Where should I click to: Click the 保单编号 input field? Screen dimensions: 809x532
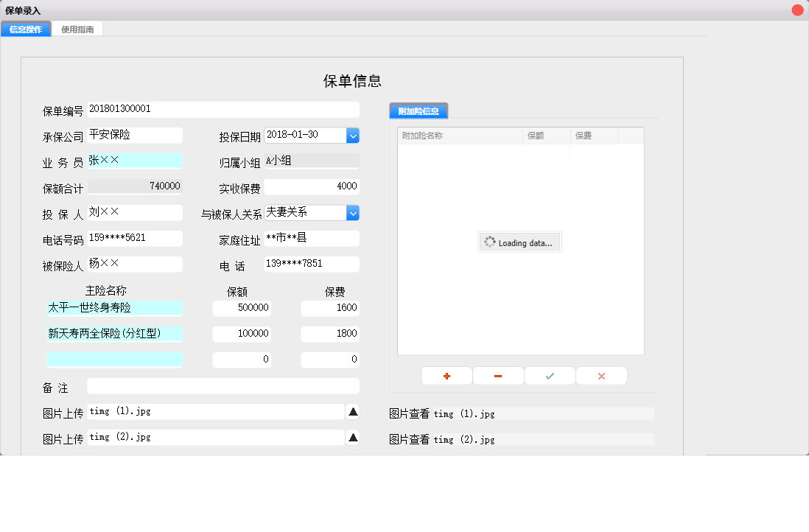223,110
